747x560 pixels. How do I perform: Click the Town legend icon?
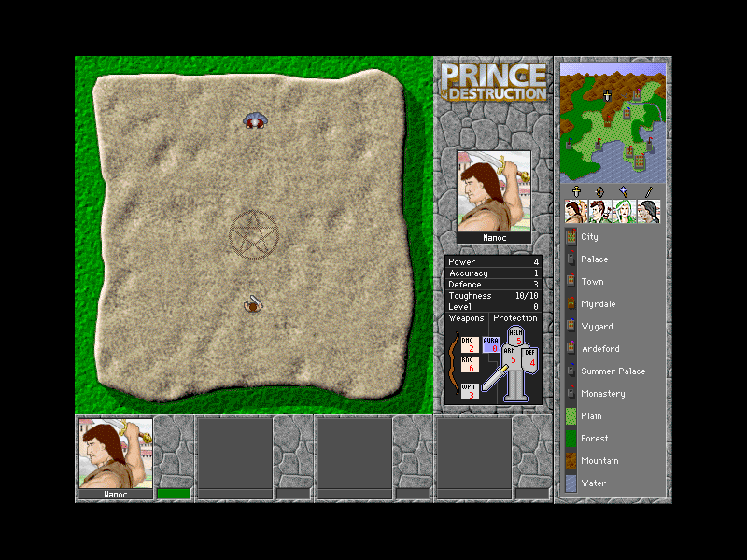(x=571, y=282)
